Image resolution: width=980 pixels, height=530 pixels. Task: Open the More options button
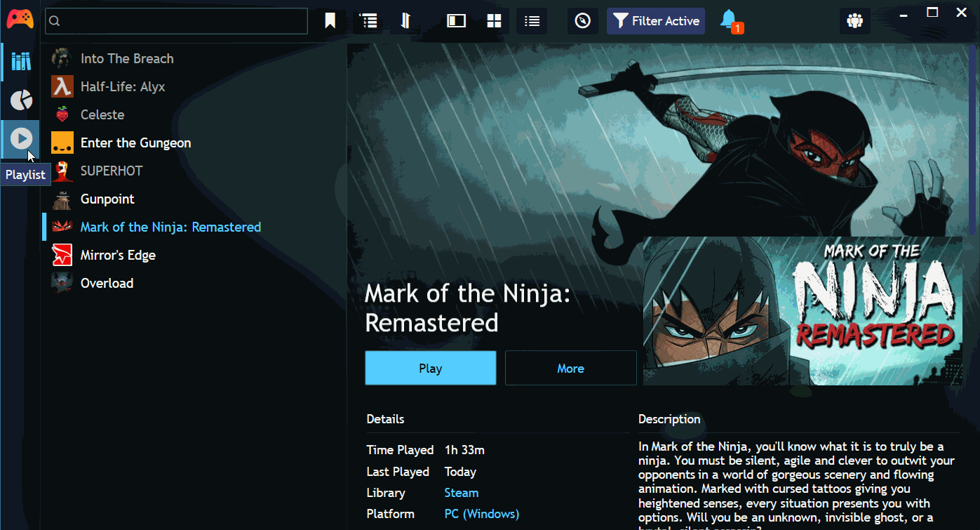(x=571, y=368)
